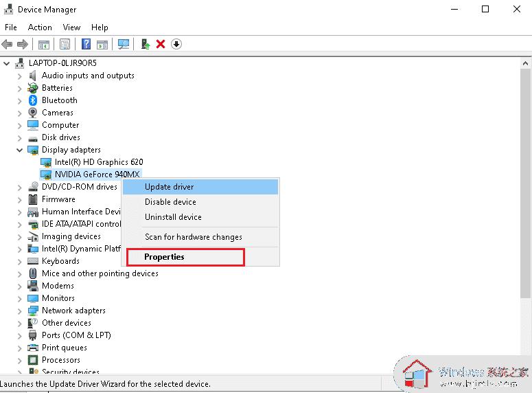532x393 pixels.
Task: Collapse the Display adapters category
Action: (19, 150)
